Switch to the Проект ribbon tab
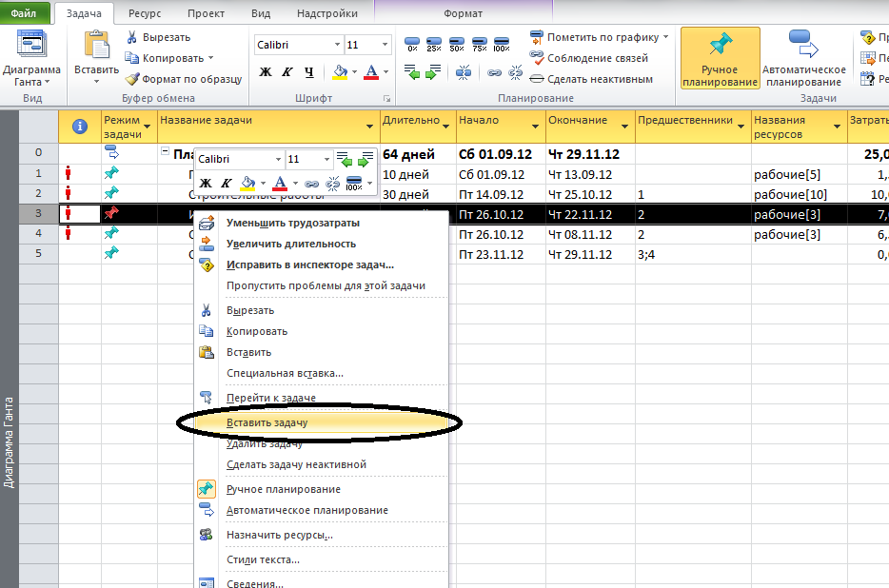Image resolution: width=889 pixels, height=588 pixels. (x=206, y=13)
